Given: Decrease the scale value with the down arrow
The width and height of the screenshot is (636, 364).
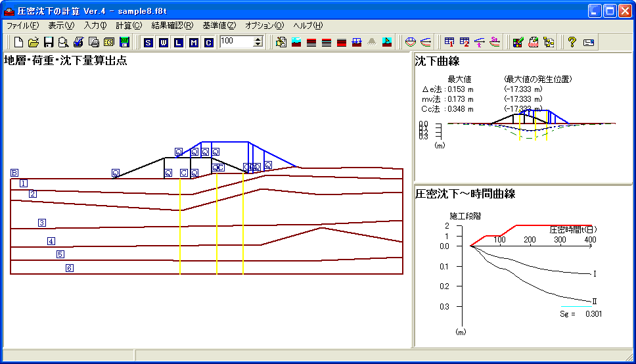Looking at the screenshot, I should (x=258, y=44).
